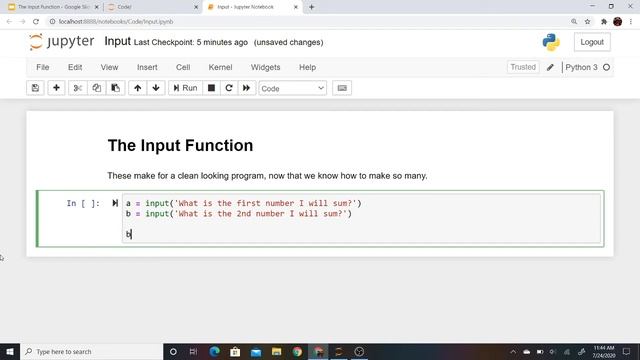
Task: Open the View menu
Action: point(109,67)
